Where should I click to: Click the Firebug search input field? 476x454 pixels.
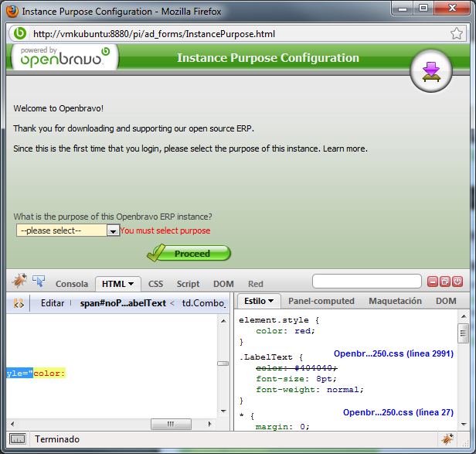pos(367,281)
